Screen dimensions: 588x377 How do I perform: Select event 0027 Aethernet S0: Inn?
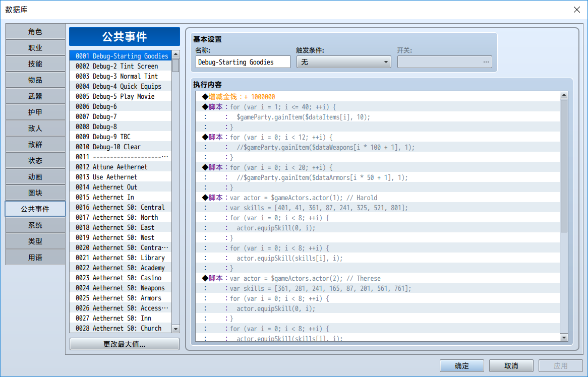(121, 318)
